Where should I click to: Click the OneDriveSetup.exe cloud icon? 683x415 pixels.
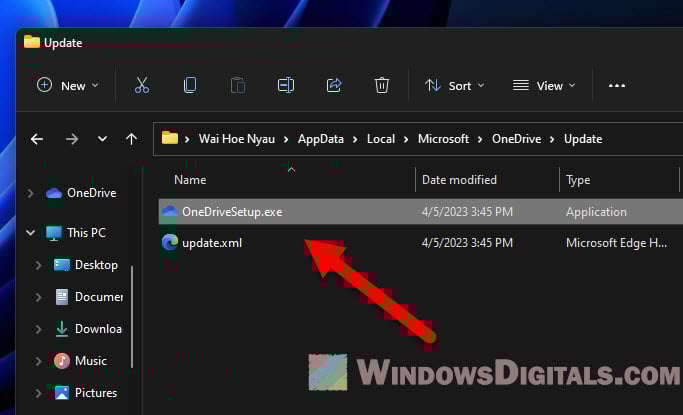coord(169,212)
